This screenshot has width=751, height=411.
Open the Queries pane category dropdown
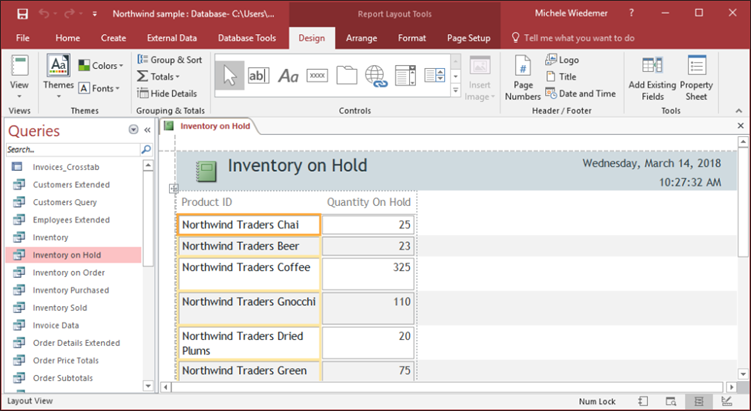(x=133, y=130)
